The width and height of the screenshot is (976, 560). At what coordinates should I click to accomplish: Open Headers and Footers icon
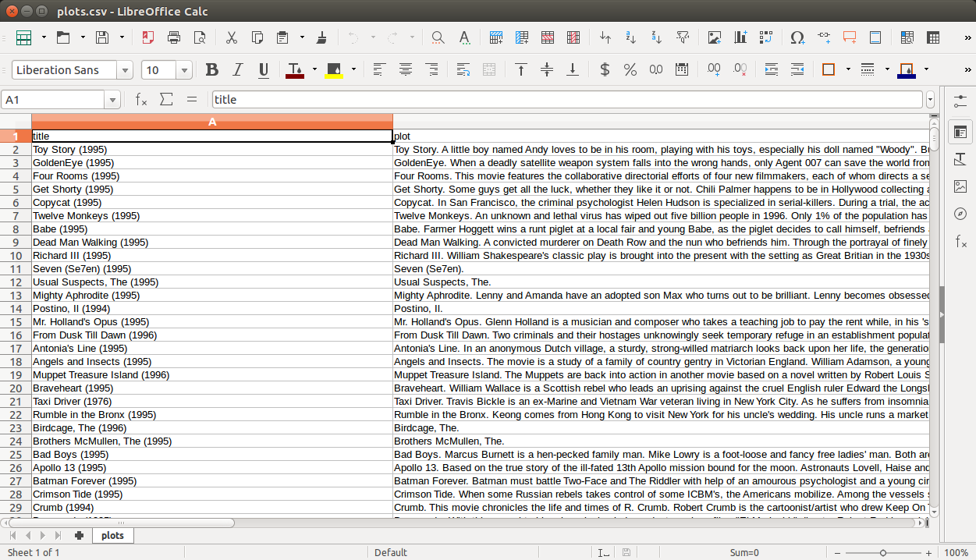click(875, 37)
